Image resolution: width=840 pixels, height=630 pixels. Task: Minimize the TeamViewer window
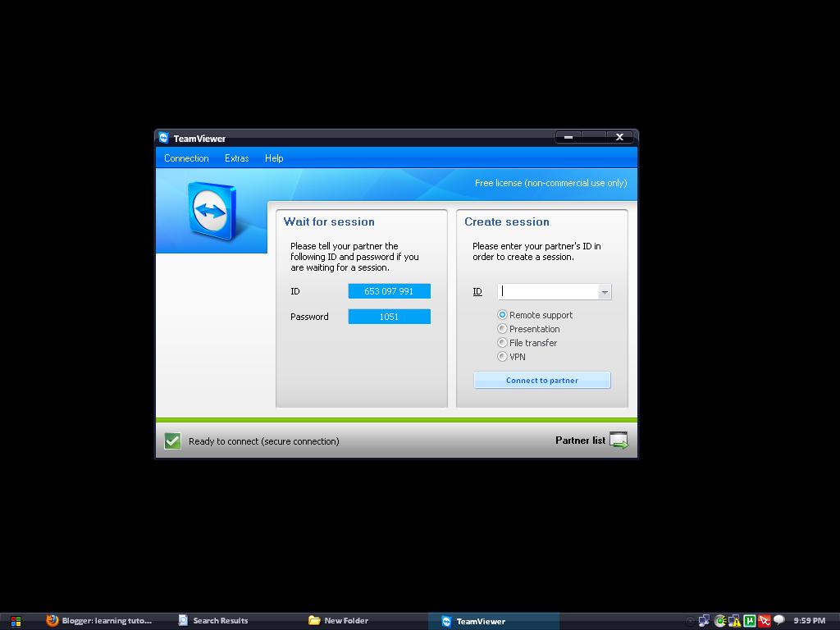pos(568,137)
